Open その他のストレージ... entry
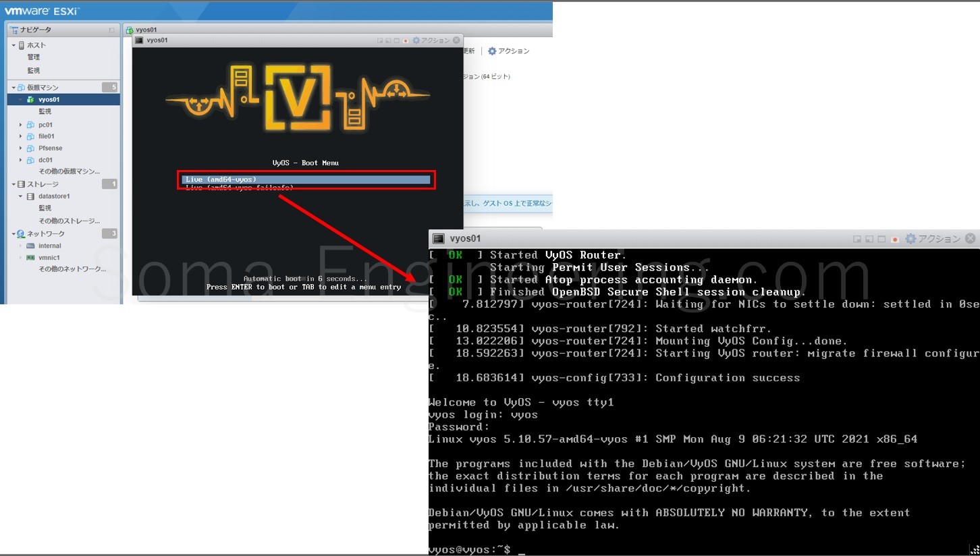 [69, 221]
